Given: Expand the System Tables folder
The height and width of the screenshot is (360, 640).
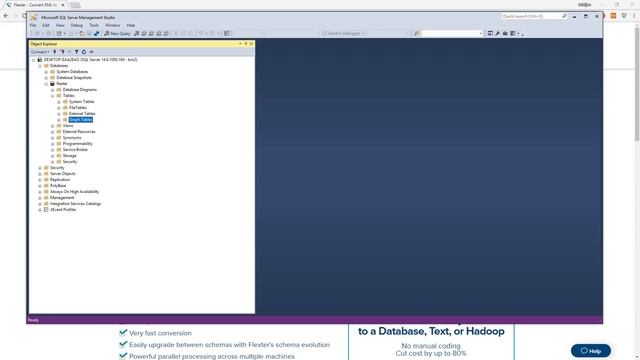Looking at the screenshot, I should coord(59,102).
